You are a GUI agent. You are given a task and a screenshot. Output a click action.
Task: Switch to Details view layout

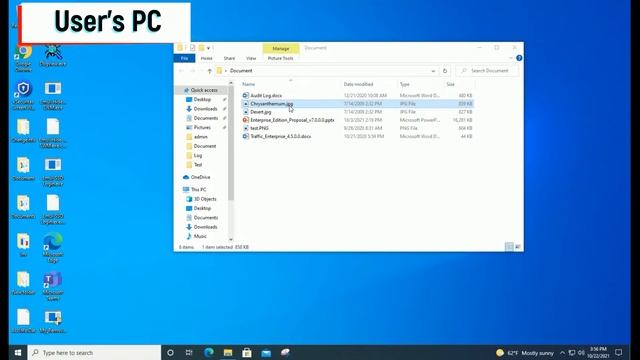point(509,247)
